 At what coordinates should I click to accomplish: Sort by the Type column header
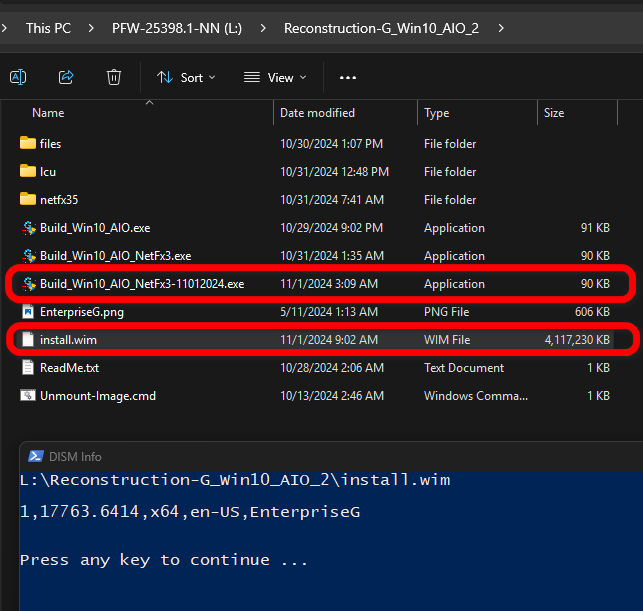coord(437,113)
